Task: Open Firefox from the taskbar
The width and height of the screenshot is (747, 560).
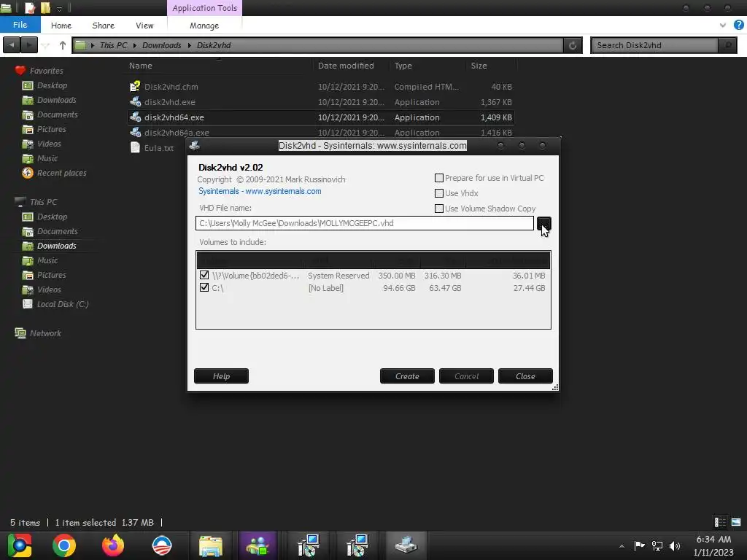Action: 113,545
